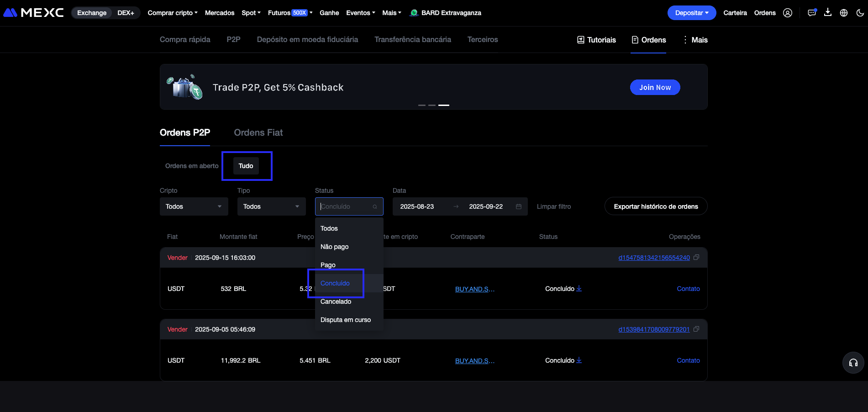Choose Cancelado from the status list
The image size is (868, 412).
pos(336,301)
